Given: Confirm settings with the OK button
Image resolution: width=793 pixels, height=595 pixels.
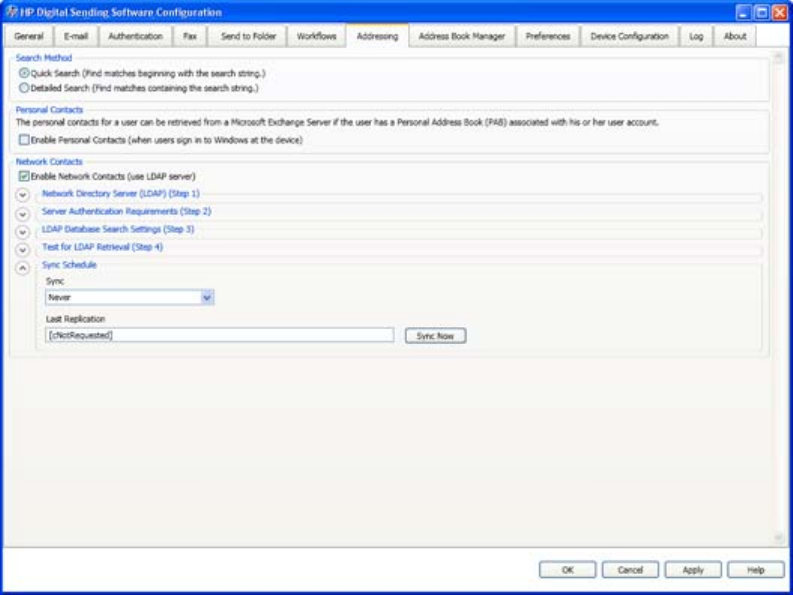Looking at the screenshot, I should coord(567,570).
